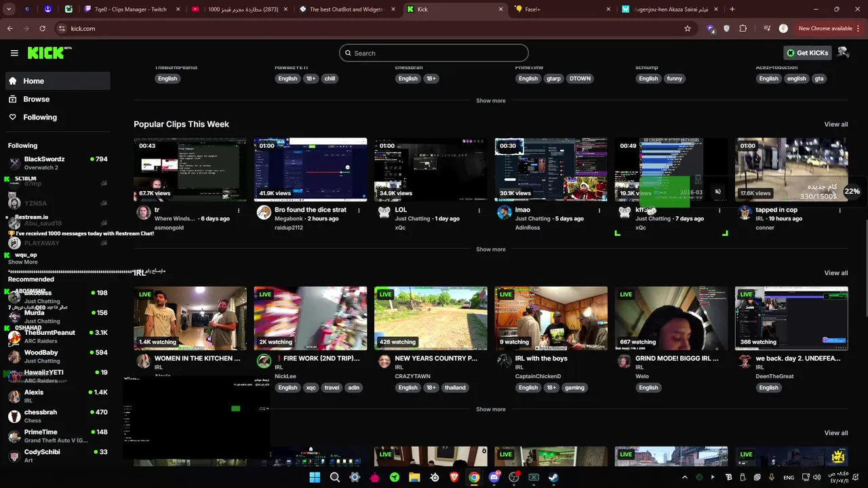Open a new browser tab
This screenshot has height=488, width=868.
pyautogui.click(x=732, y=9)
